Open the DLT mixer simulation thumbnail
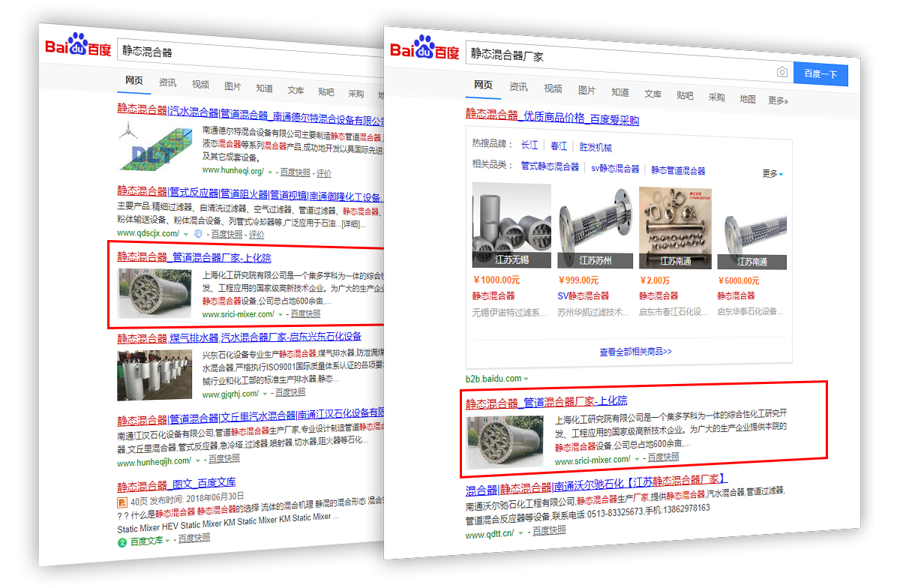This screenshot has width=900, height=588. click(154, 145)
